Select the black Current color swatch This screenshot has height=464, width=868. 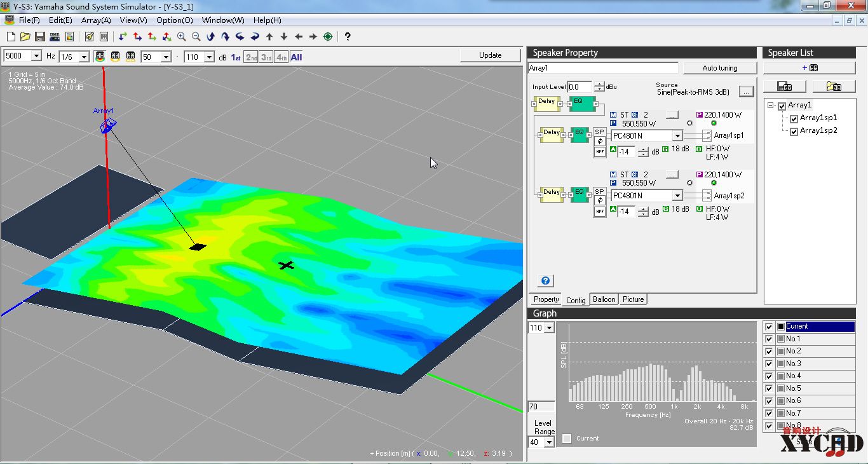coord(781,327)
